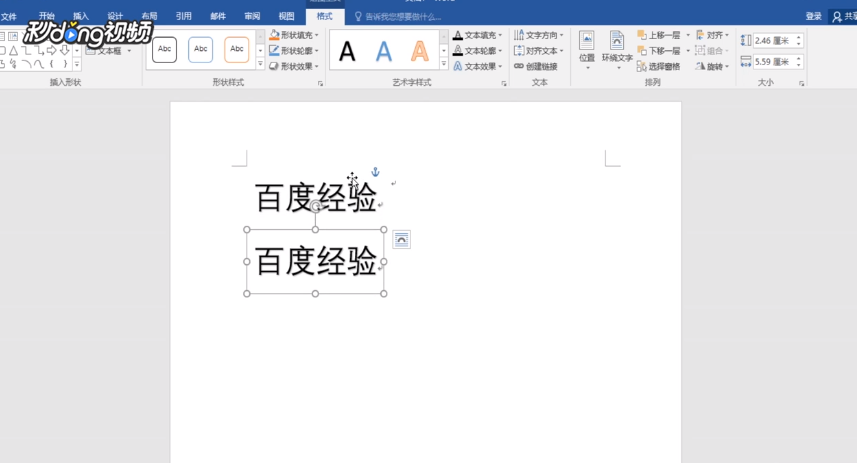The width and height of the screenshot is (857, 463).
Task: Click 下移一层 send backward
Action: pos(659,51)
